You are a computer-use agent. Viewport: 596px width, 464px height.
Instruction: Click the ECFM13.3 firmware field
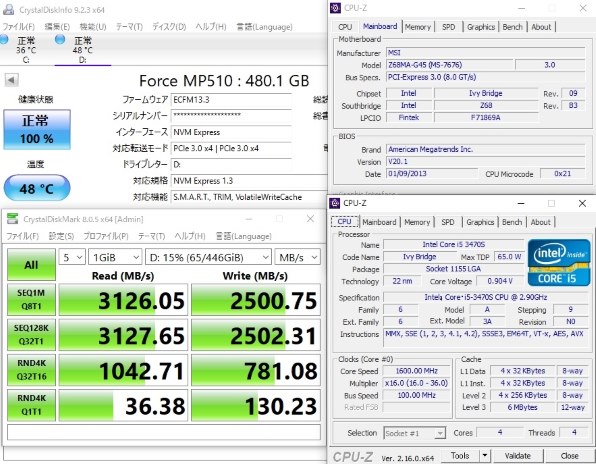[231, 100]
